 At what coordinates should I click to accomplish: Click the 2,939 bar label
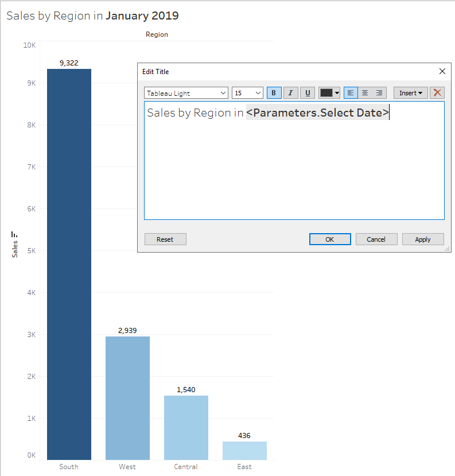(127, 330)
